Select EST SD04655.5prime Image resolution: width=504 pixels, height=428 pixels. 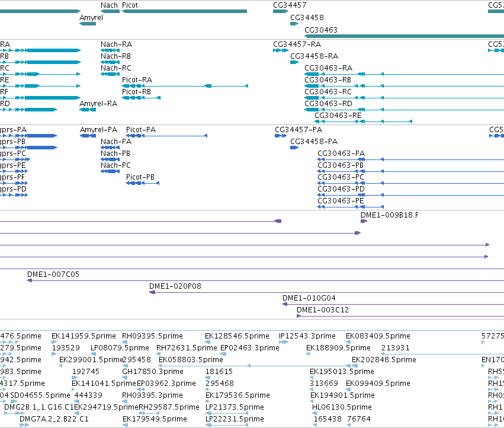[14, 401]
